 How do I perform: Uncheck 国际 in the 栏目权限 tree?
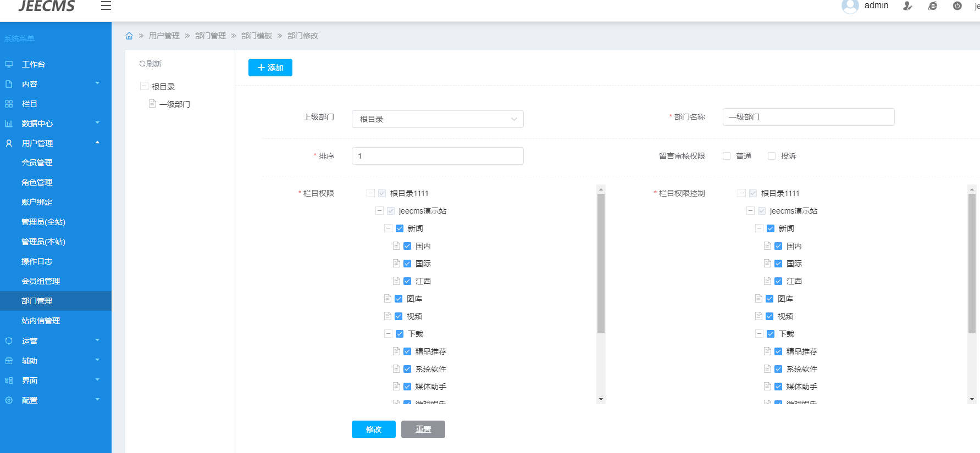407,264
